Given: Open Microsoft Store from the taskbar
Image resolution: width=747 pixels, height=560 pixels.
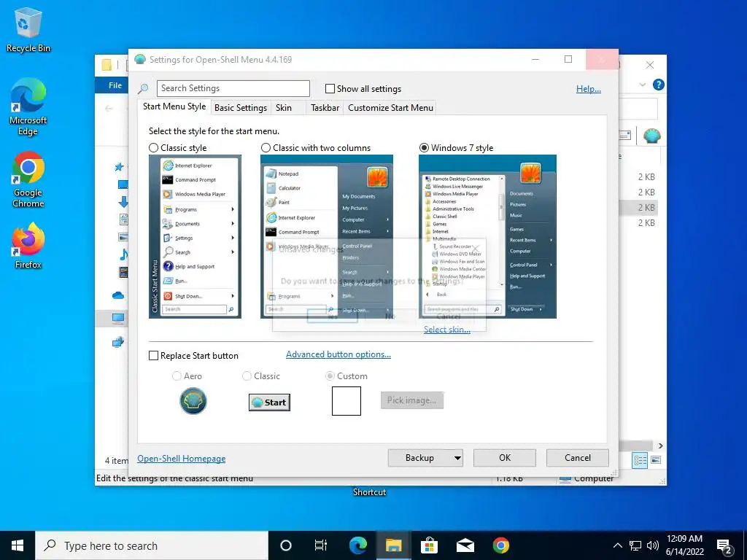Looking at the screenshot, I should pyautogui.click(x=429, y=545).
